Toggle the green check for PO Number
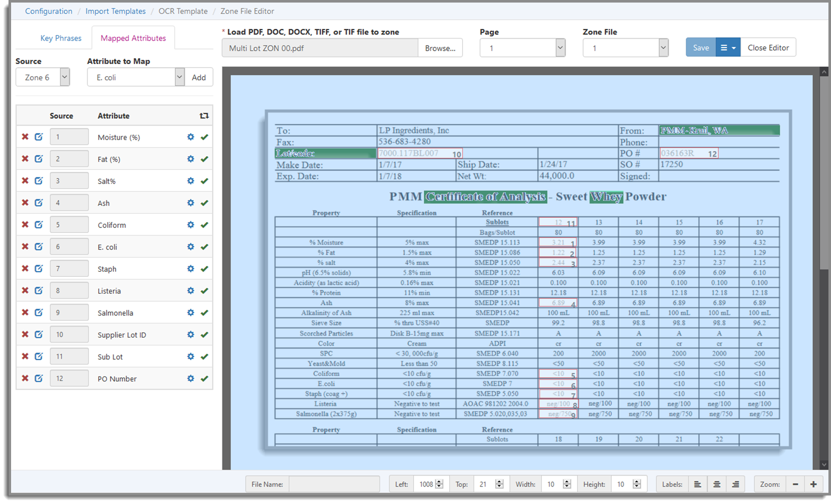Image resolution: width=831 pixels, height=504 pixels. tap(205, 379)
